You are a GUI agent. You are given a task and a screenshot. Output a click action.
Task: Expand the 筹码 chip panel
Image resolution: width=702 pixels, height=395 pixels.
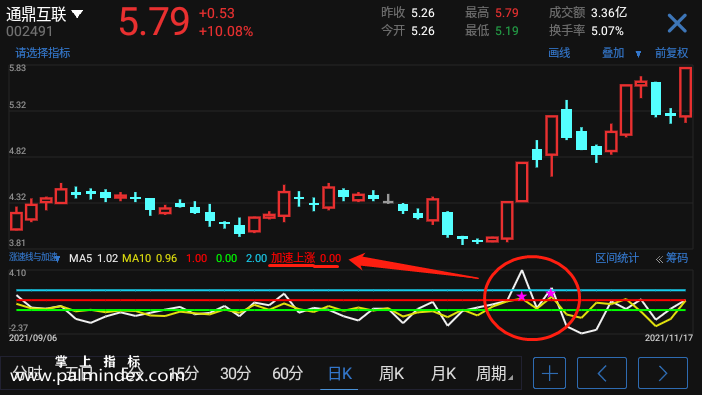coord(672,258)
